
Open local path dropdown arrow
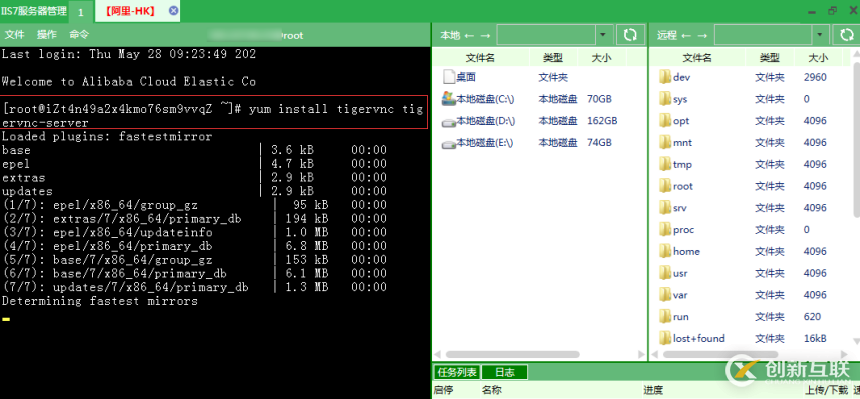(x=603, y=35)
